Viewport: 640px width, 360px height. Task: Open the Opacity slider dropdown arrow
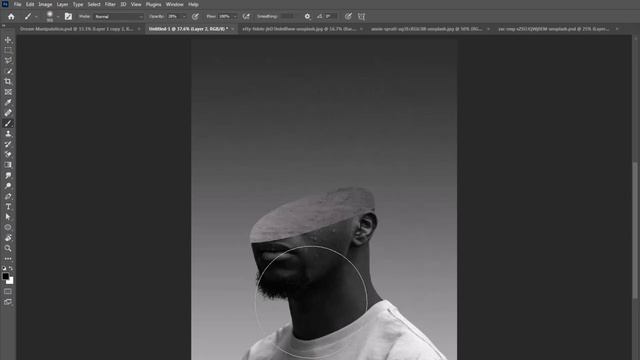point(184,17)
